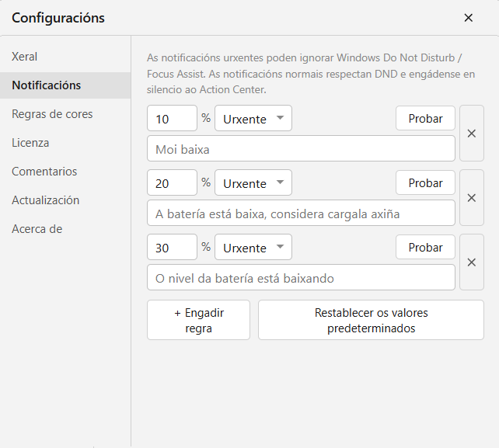499x448 pixels.
Task: Add a rule with Engadir regra
Action: (x=198, y=320)
